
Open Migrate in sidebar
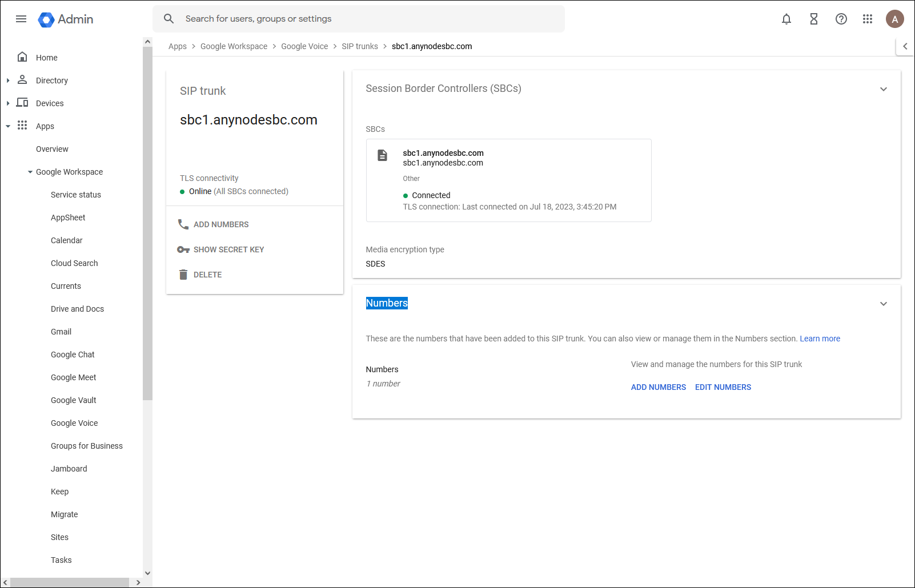(x=64, y=514)
